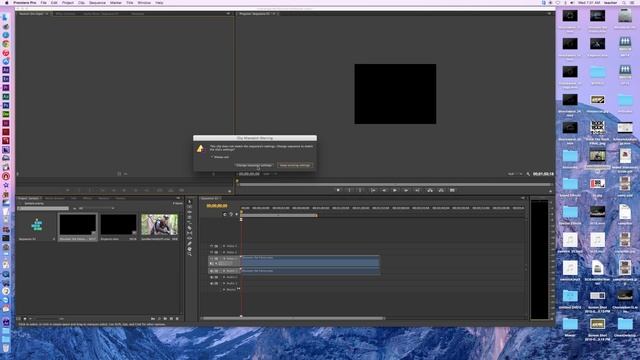Image resolution: width=640 pixels, height=360 pixels.
Task: Switch to the Project panel tab
Action: 28,198
